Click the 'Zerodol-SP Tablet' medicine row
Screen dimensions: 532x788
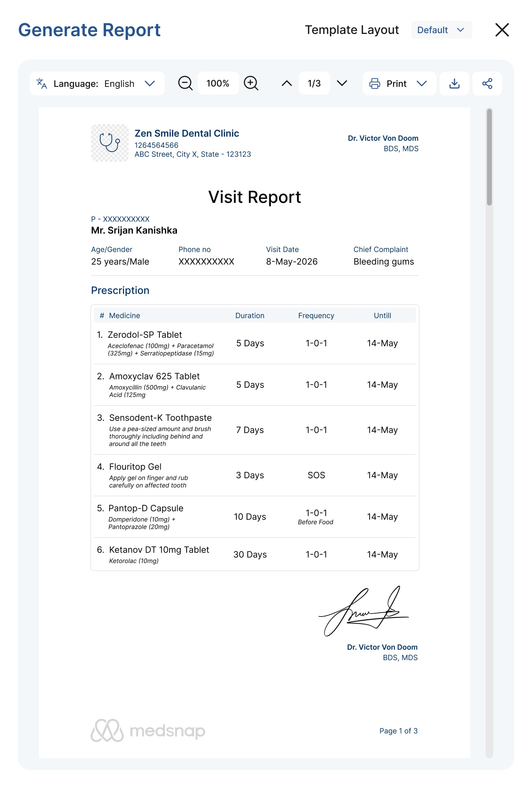255,343
